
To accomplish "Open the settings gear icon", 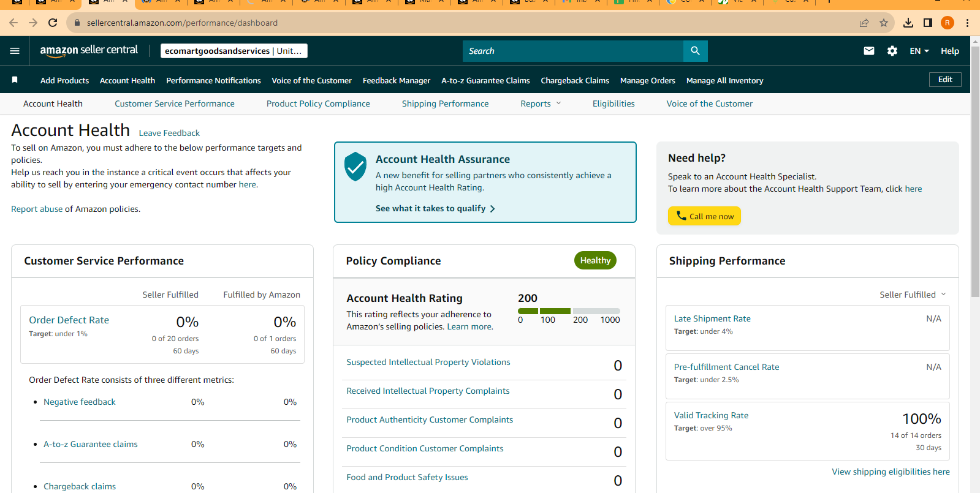I will point(892,51).
